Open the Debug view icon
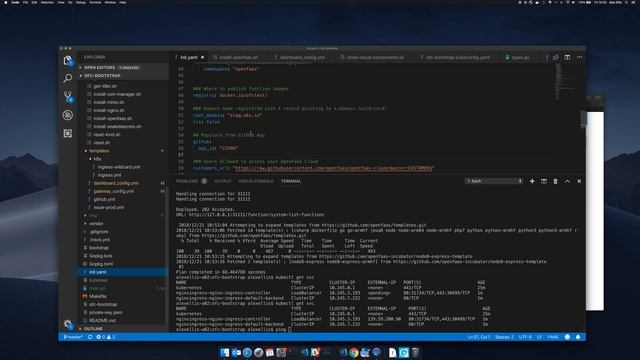Viewport: 640px width, 360px height. point(68,115)
